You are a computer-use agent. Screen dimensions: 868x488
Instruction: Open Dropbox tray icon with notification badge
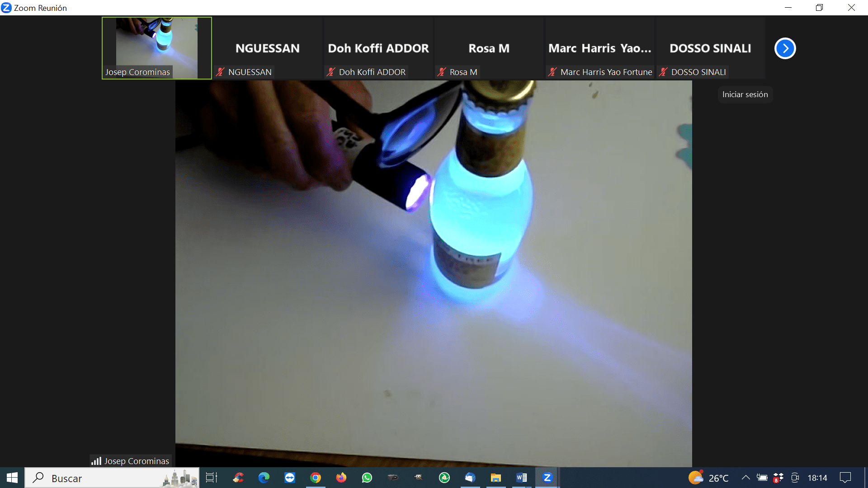pos(778,478)
